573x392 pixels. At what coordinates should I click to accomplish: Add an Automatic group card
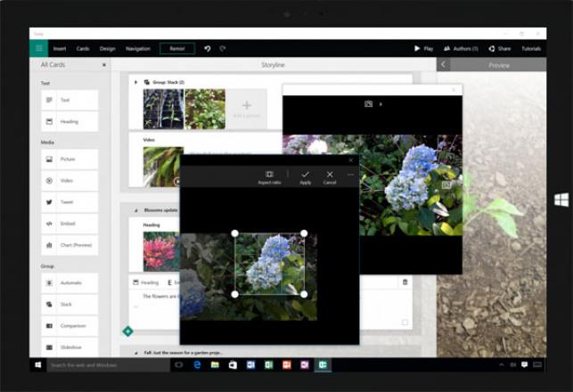[x=70, y=282]
